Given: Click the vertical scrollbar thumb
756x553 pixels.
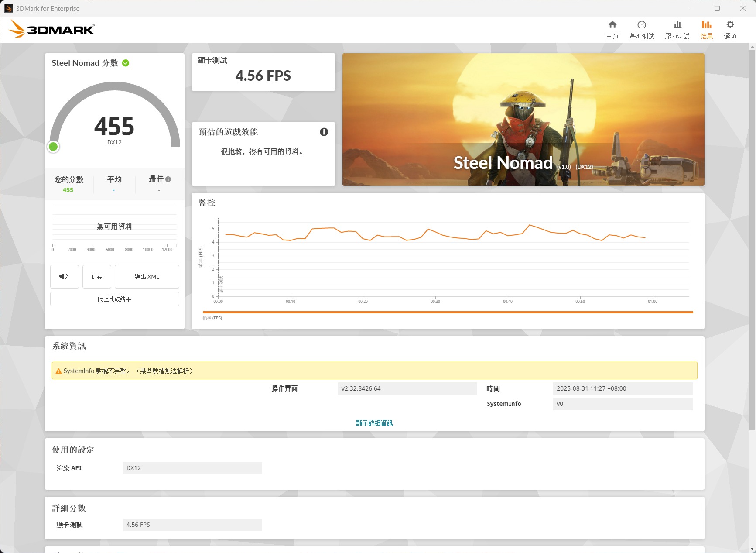Looking at the screenshot, I should click(752, 240).
